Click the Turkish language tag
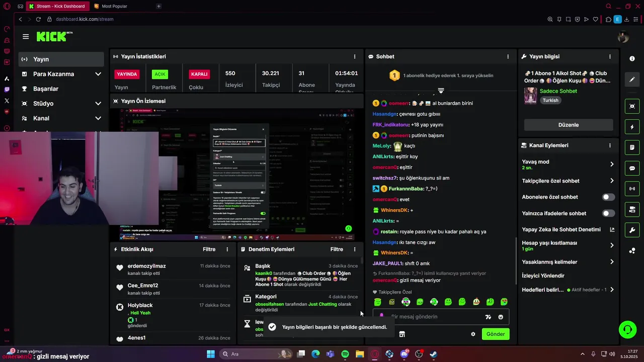 point(550,100)
